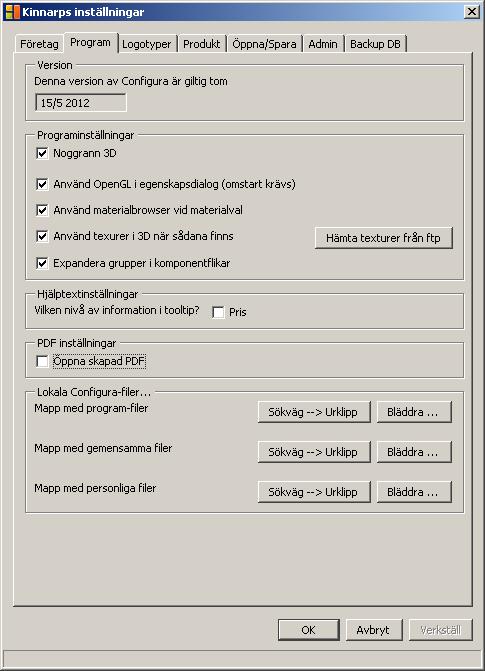
Task: Go to the Produkt tab
Action: tap(202, 44)
